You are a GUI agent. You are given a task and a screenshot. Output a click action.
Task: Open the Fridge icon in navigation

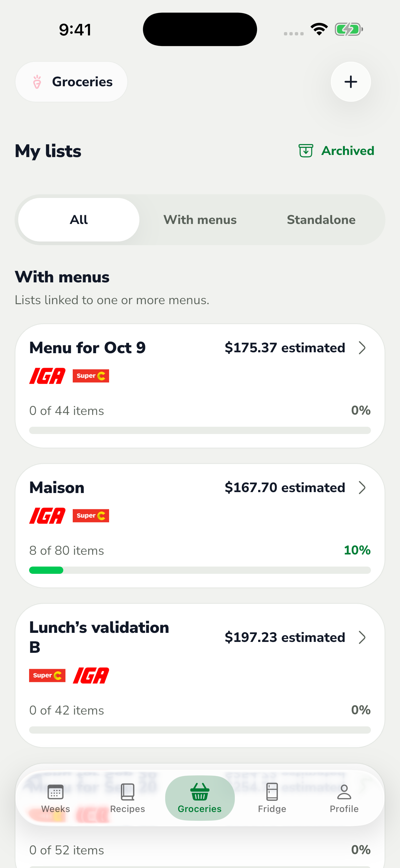click(272, 791)
